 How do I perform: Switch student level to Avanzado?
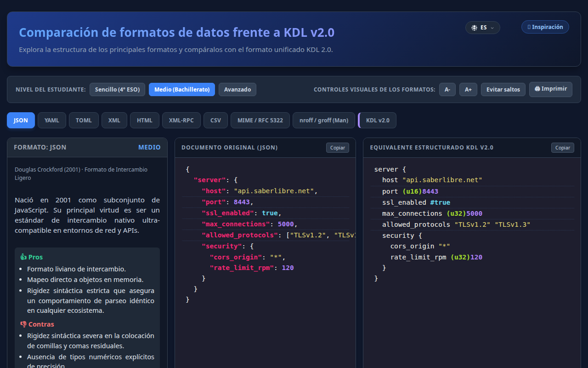237,90
